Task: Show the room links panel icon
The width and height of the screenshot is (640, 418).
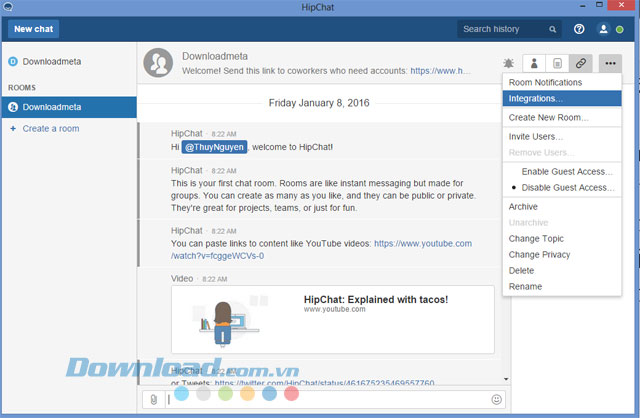Action: 580,63
